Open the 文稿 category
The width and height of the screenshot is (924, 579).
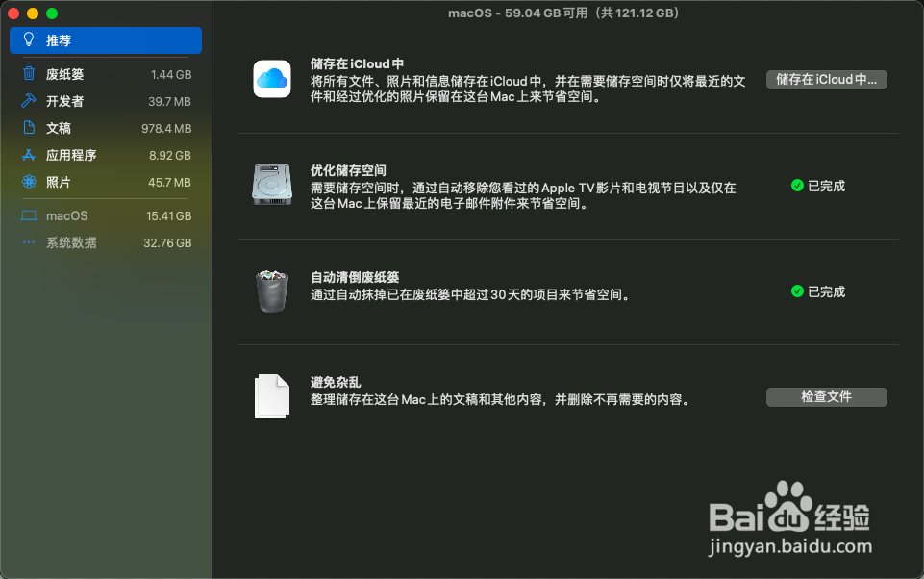[106, 129]
